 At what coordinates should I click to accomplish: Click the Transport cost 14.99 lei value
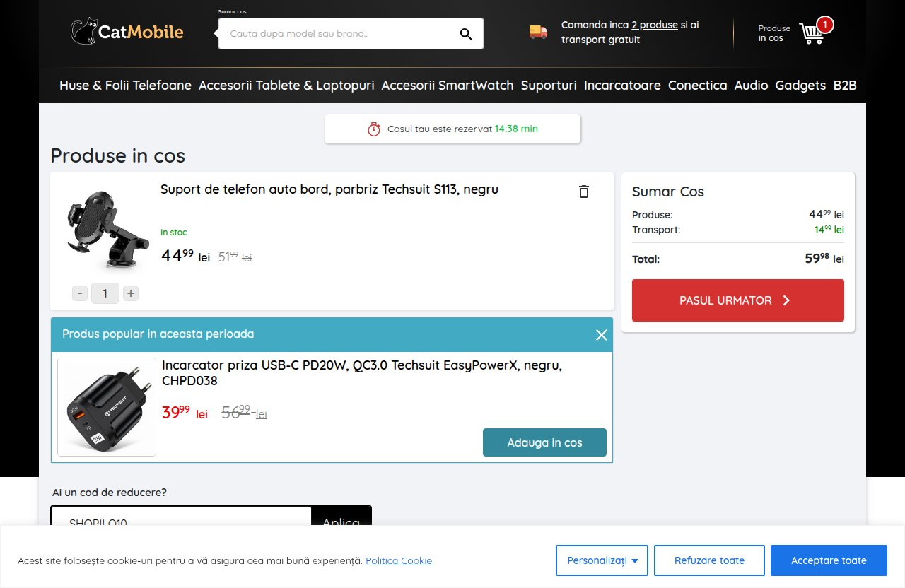point(829,230)
